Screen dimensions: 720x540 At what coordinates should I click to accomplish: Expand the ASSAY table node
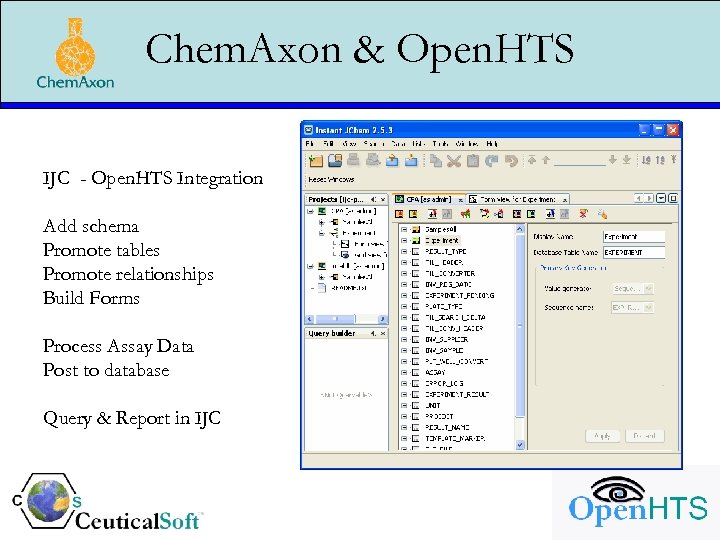[404, 372]
